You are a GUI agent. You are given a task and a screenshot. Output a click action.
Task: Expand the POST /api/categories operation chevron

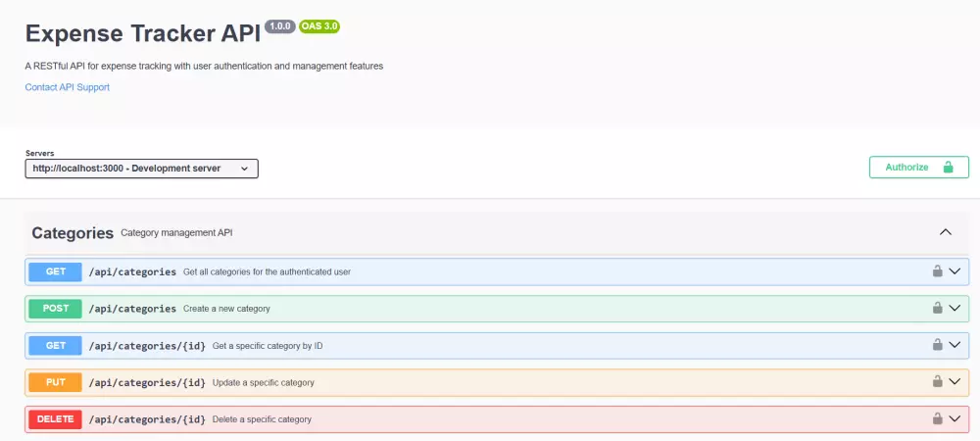coord(955,308)
